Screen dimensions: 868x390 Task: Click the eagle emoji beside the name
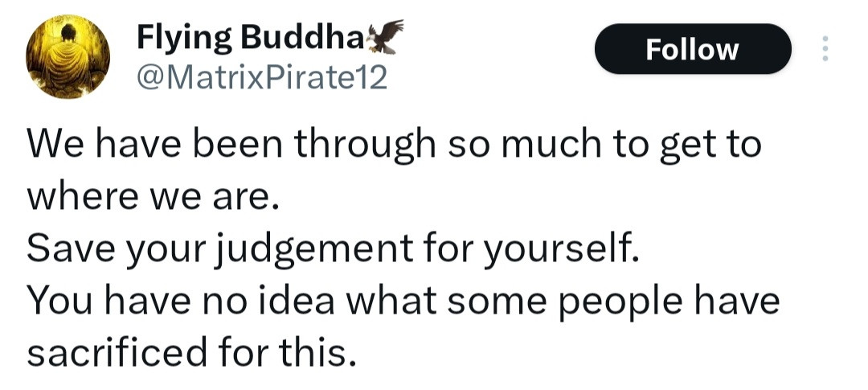tap(384, 36)
